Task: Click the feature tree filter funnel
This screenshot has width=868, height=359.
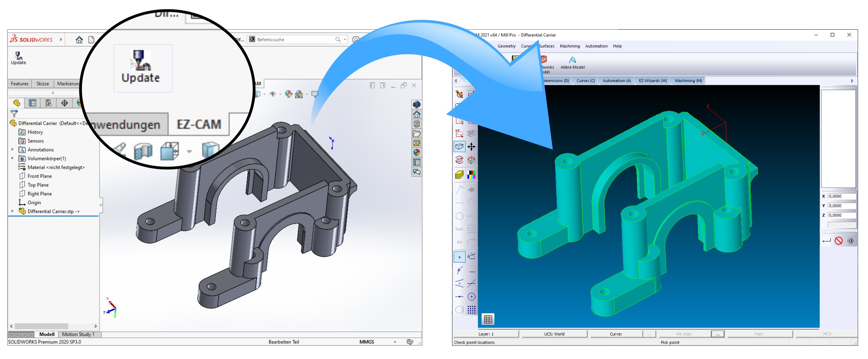Action: (14, 114)
